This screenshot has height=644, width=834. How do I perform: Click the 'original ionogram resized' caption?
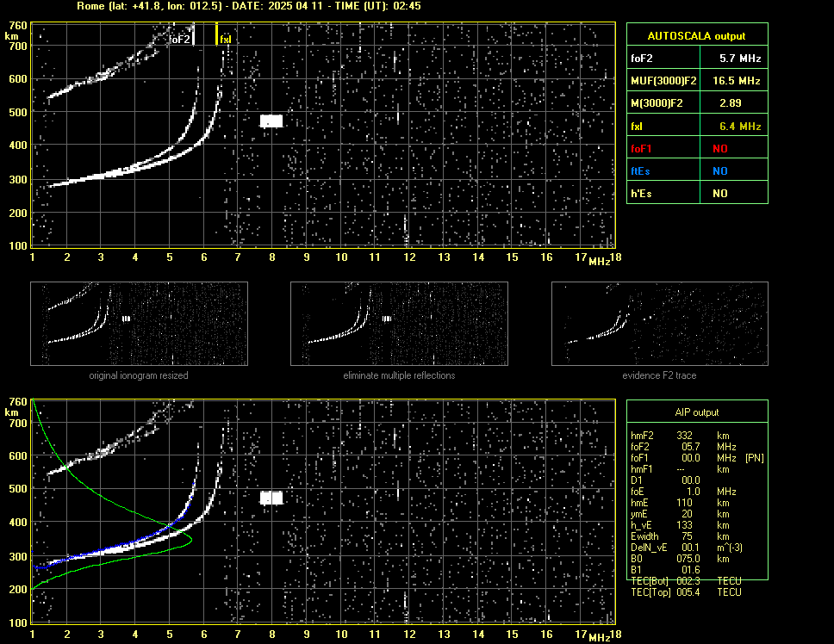[x=139, y=375]
